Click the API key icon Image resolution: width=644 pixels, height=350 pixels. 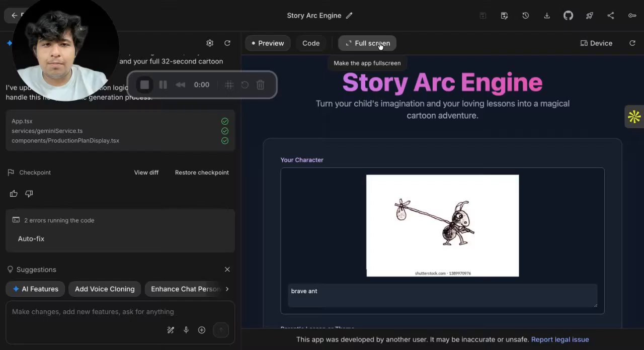click(x=632, y=16)
